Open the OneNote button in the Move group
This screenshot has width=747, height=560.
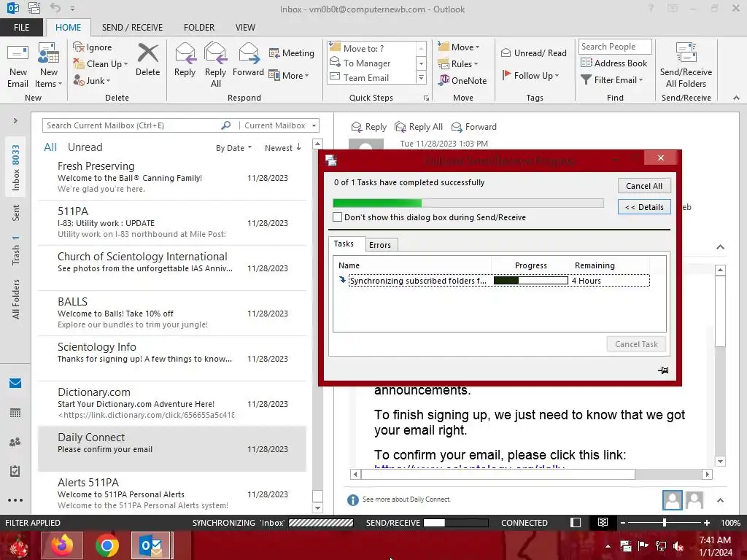click(x=463, y=80)
